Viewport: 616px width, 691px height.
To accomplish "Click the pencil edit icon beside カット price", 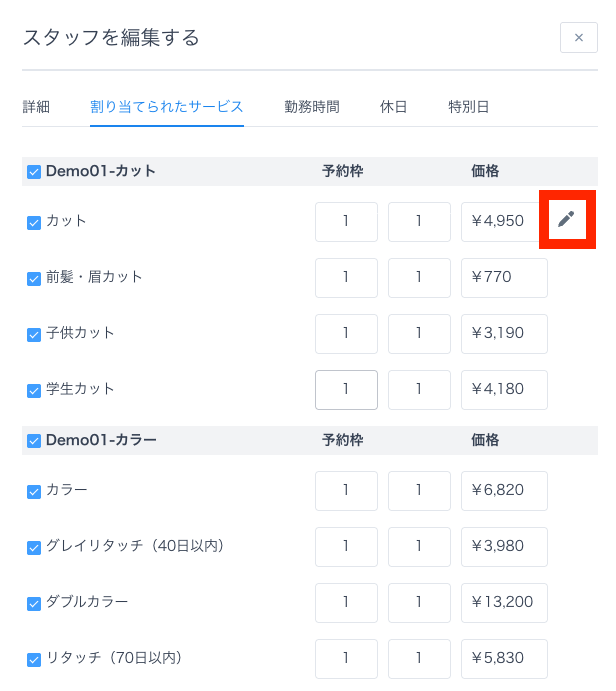I will [x=566, y=219].
